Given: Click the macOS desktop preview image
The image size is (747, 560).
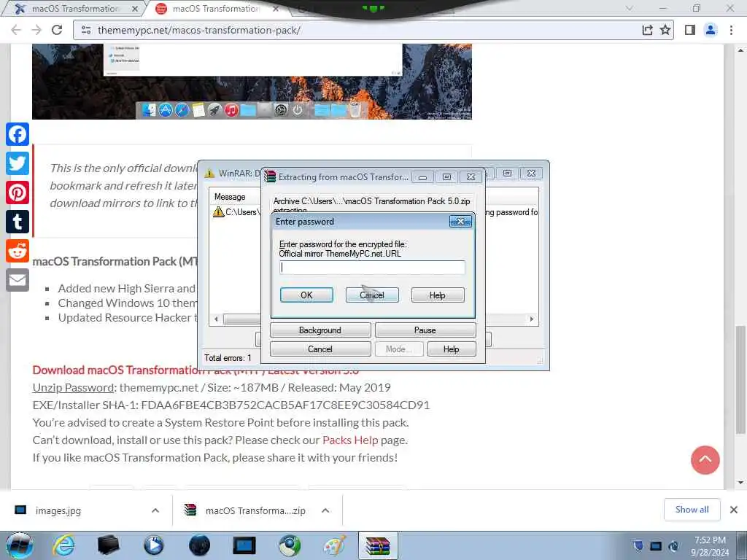Looking at the screenshot, I should pos(252,82).
